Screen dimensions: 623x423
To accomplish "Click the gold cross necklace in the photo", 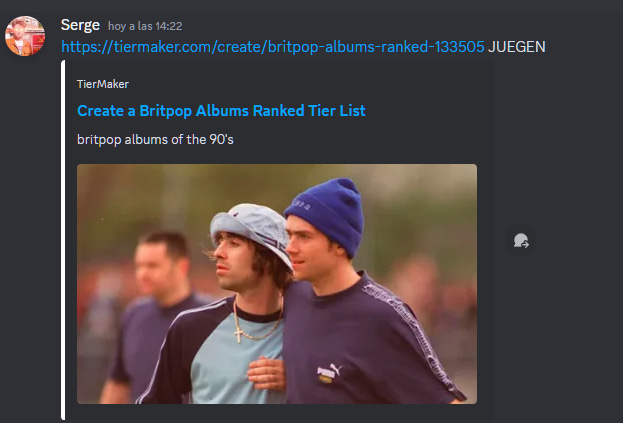I will (x=238, y=334).
